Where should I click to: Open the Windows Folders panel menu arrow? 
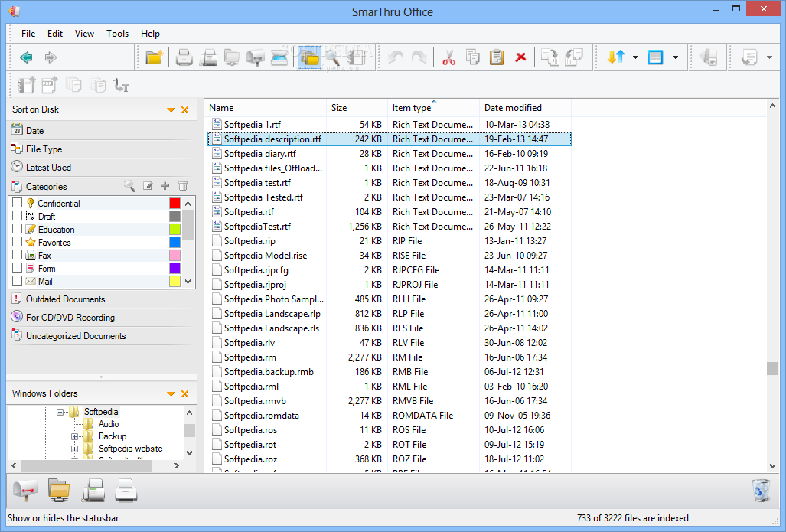[x=171, y=394]
